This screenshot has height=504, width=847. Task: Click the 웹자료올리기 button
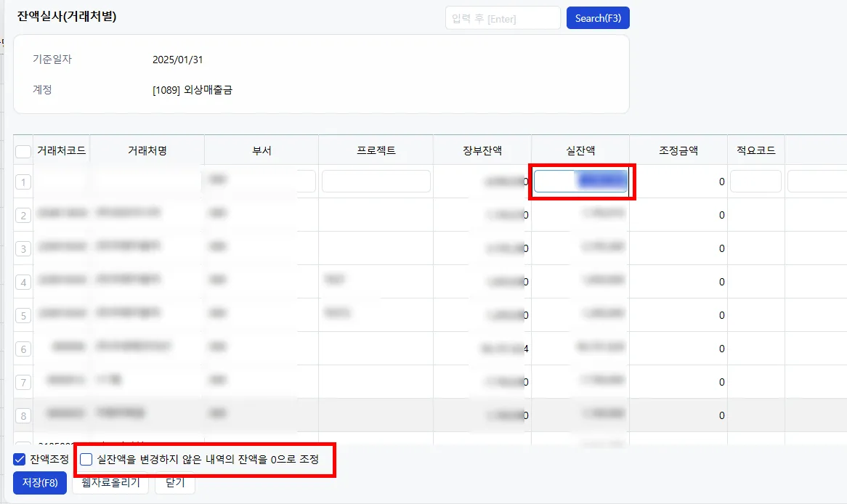coord(110,482)
